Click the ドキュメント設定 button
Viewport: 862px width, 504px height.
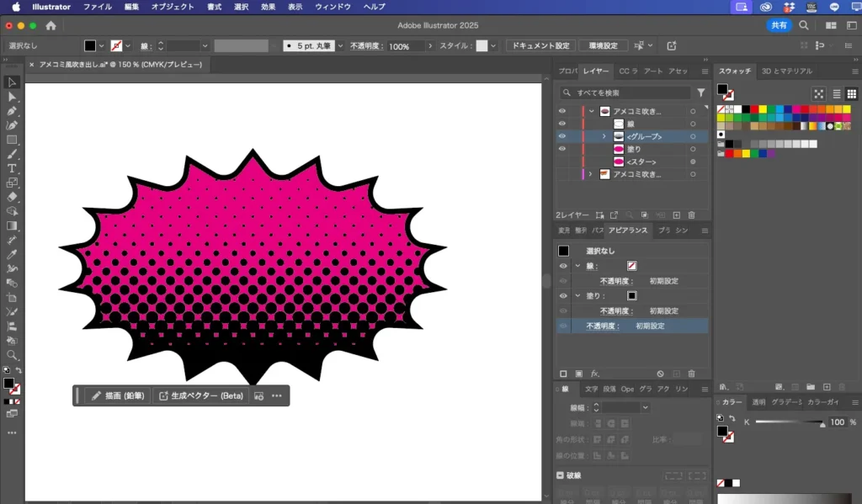pyautogui.click(x=540, y=45)
